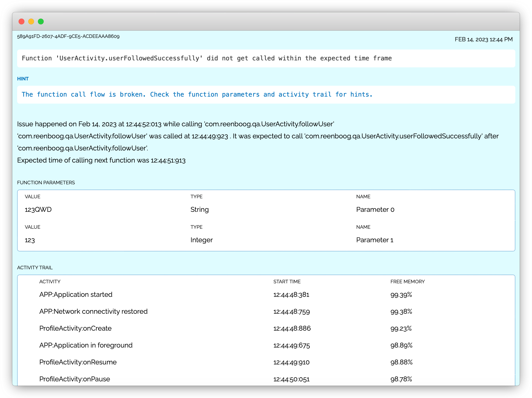532x398 pixels.
Task: Select the 123QWD parameter value
Action: point(38,209)
